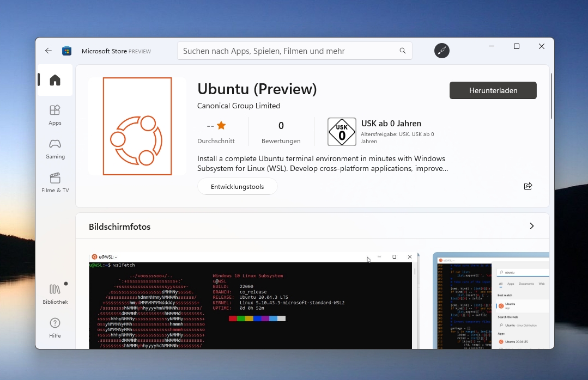588x380 pixels.
Task: Click the 'USK ab 0 Jahren' heading
Action: click(391, 123)
